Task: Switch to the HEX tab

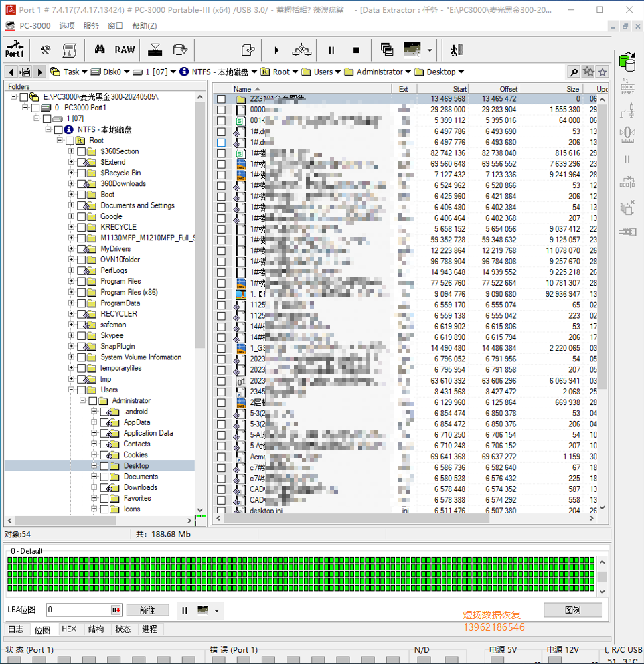Action: point(69,629)
